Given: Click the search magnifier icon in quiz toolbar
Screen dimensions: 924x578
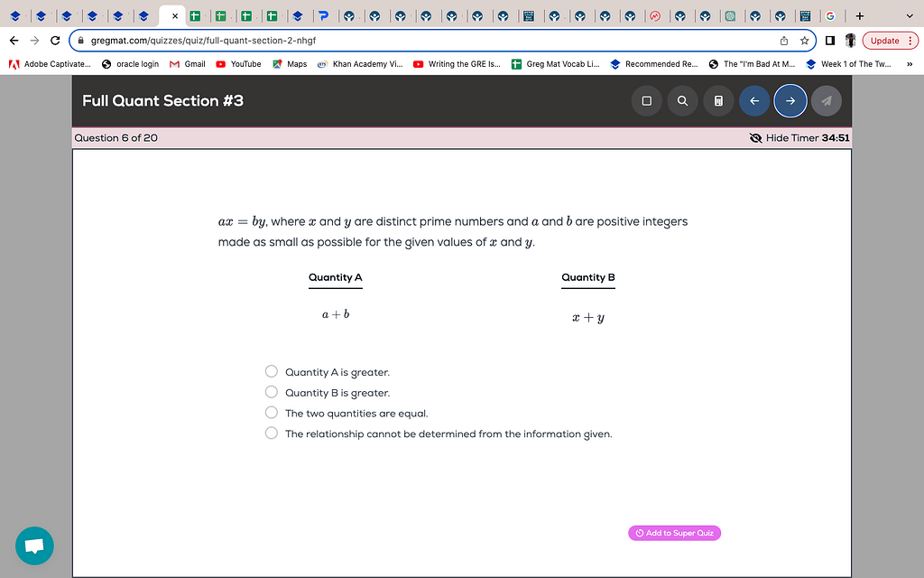Looking at the screenshot, I should [x=682, y=101].
